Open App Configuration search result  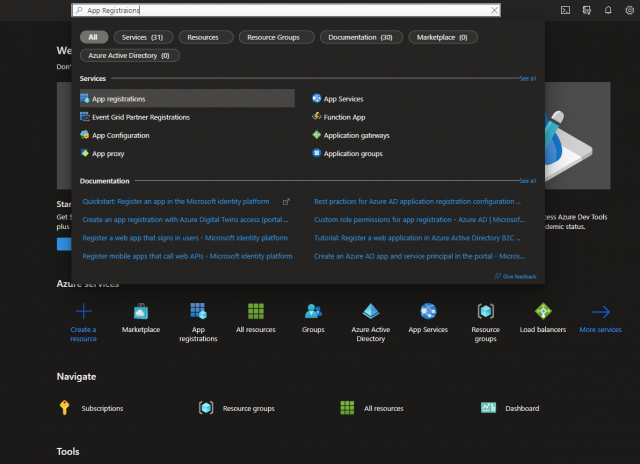(x=115, y=135)
